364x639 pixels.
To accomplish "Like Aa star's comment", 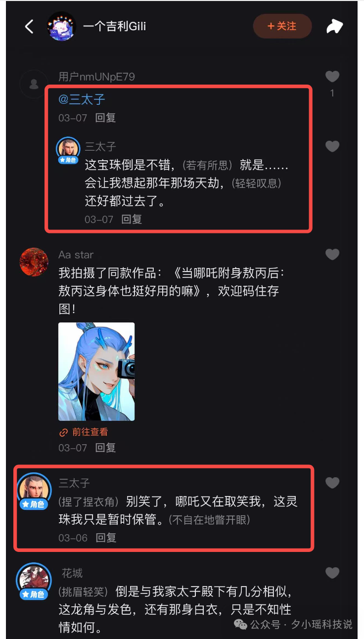I will 332,254.
